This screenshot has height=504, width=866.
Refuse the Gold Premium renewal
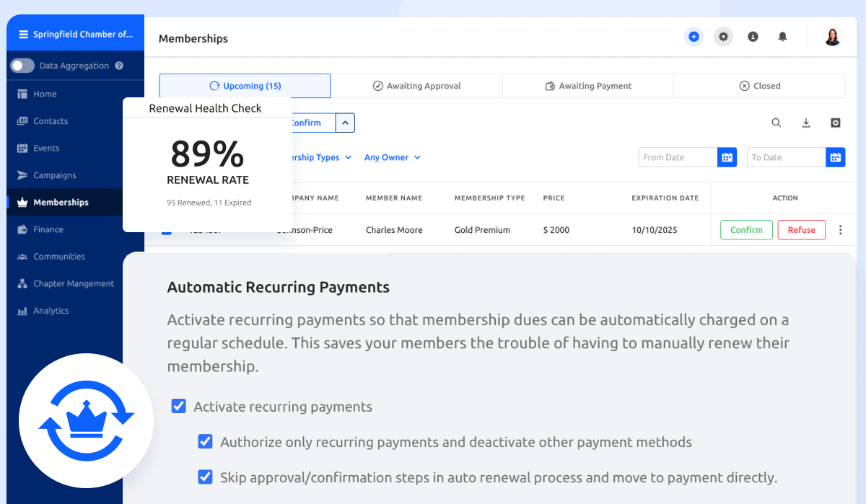click(801, 230)
